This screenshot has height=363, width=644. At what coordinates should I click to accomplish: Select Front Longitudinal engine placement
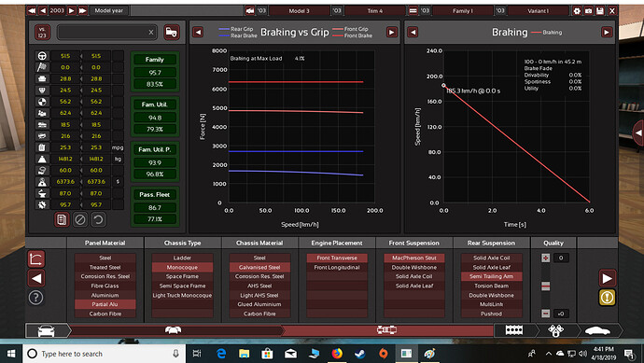pyautogui.click(x=337, y=267)
